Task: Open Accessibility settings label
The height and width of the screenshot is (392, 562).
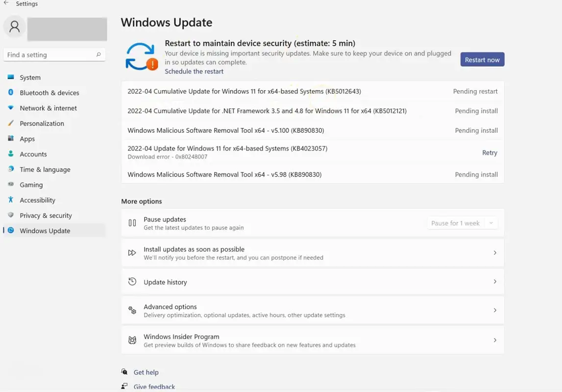Action: click(38, 200)
